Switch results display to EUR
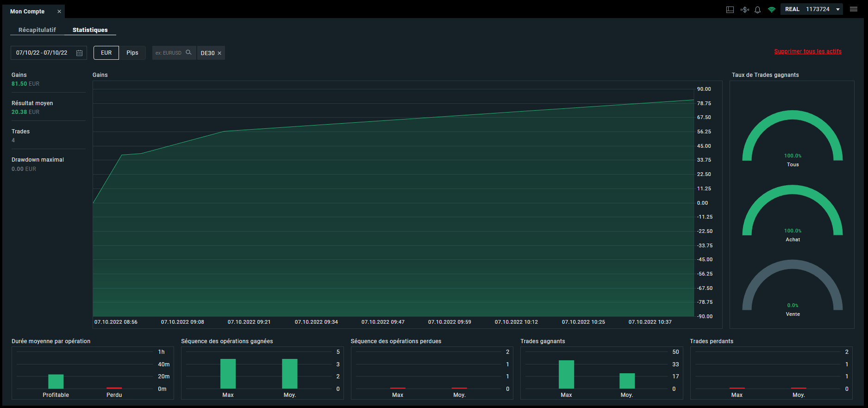This screenshot has height=408, width=868. point(106,53)
